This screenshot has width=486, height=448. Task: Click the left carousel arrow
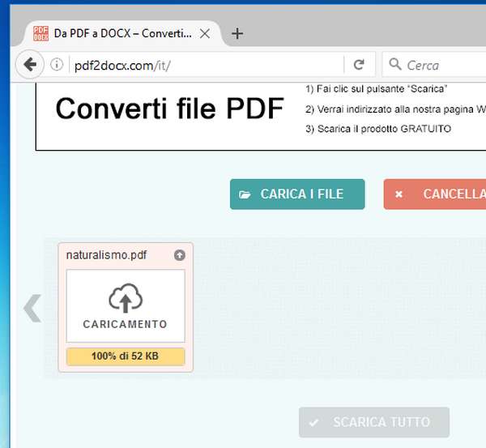click(x=32, y=308)
